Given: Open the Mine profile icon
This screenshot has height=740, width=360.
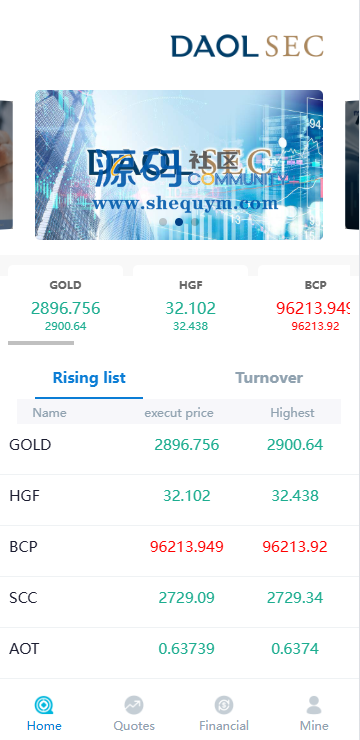Looking at the screenshot, I should point(314,706).
